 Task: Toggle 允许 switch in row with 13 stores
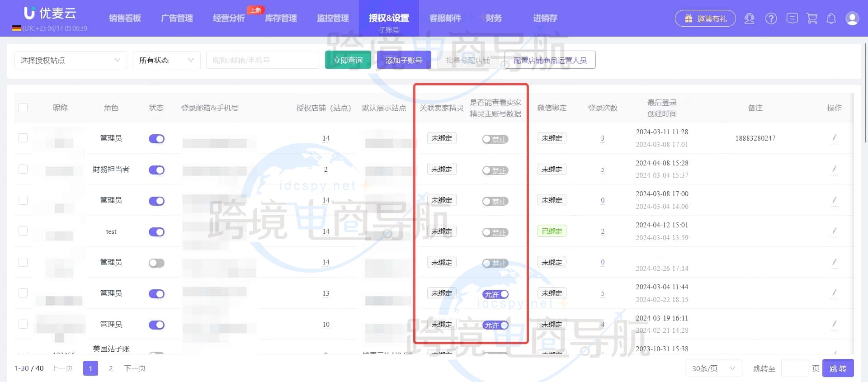click(x=495, y=294)
